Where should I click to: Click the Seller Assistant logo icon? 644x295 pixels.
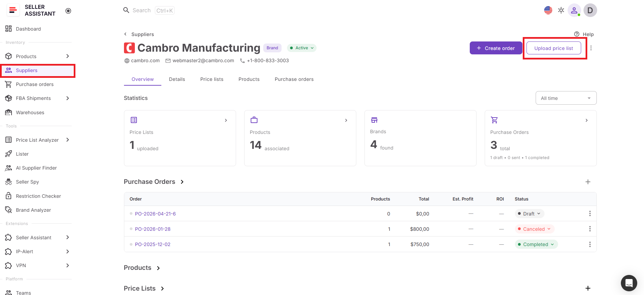pyautogui.click(x=13, y=10)
